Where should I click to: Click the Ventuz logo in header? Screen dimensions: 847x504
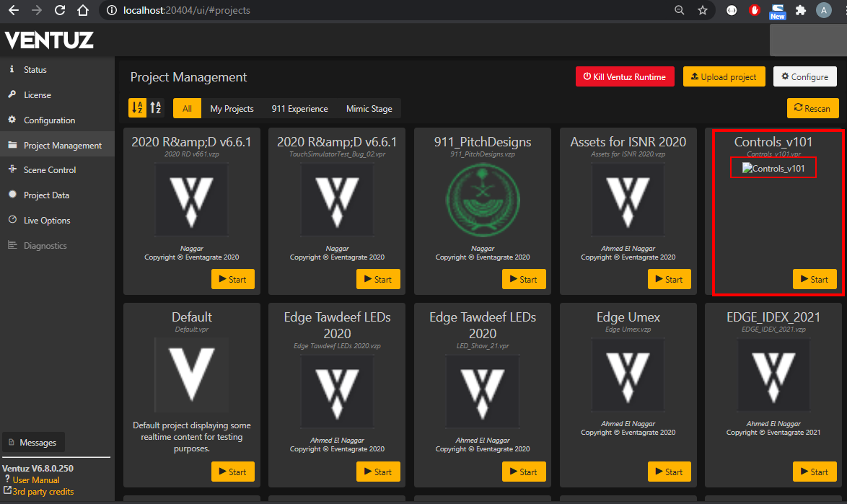coord(50,40)
